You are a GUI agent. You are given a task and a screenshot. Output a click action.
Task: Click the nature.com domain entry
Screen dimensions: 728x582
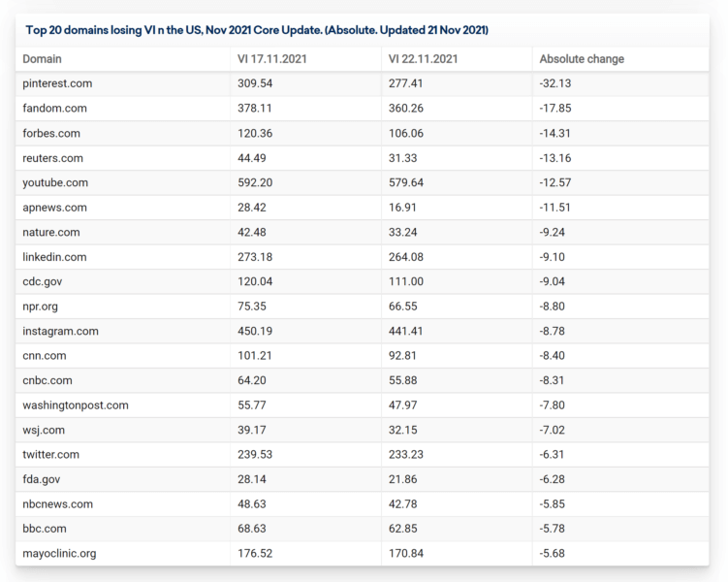(51, 232)
